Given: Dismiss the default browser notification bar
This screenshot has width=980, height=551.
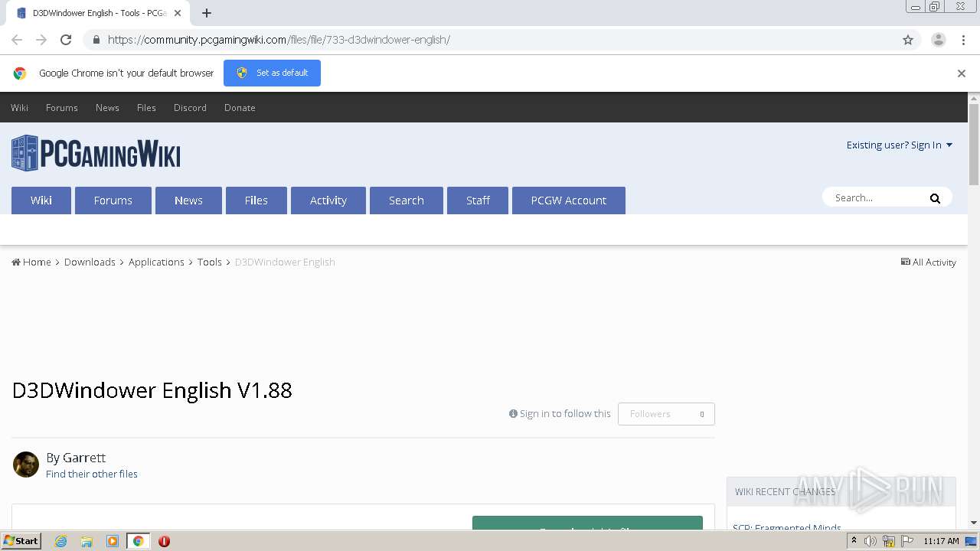Looking at the screenshot, I should point(961,73).
